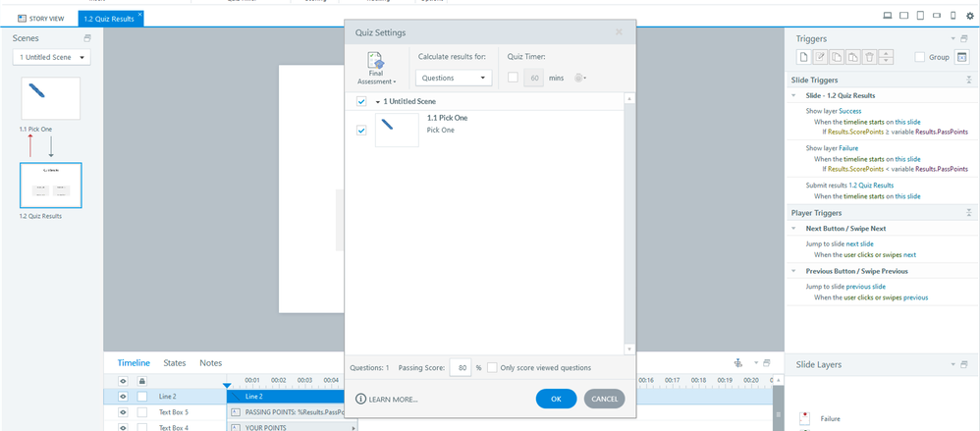Collapse Previous Button / Swipe Previous group
Image resolution: width=980 pixels, height=431 pixels.
(793, 271)
